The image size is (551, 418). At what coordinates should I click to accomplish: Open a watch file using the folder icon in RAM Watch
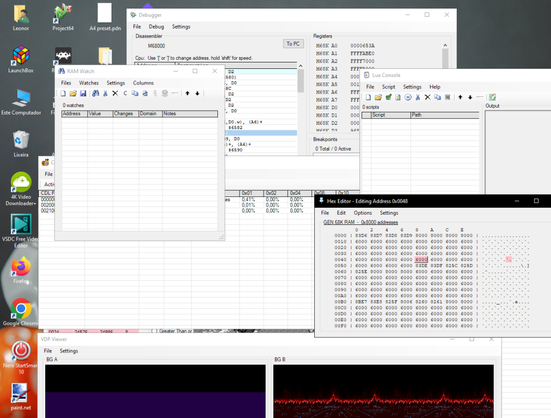click(73, 93)
